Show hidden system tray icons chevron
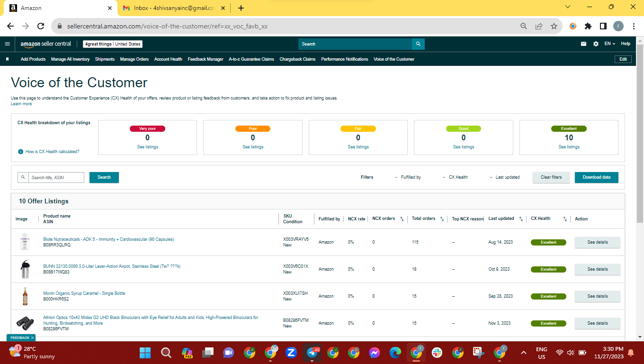The height and width of the screenshot is (364, 644). [524, 353]
